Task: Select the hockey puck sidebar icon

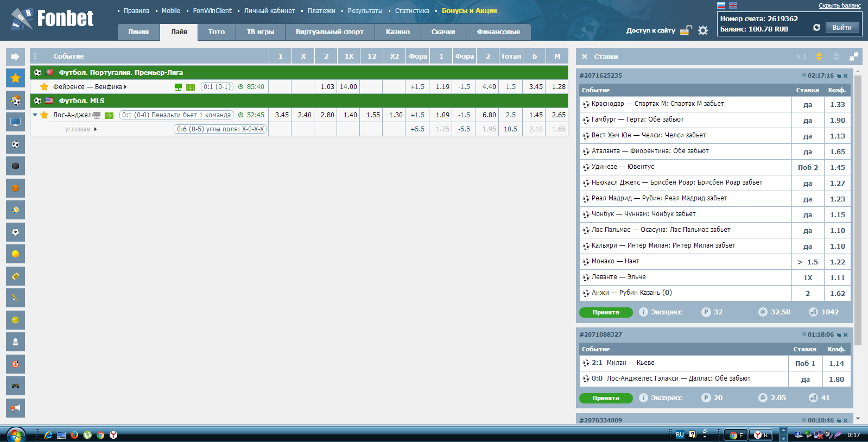Action: coord(15,166)
